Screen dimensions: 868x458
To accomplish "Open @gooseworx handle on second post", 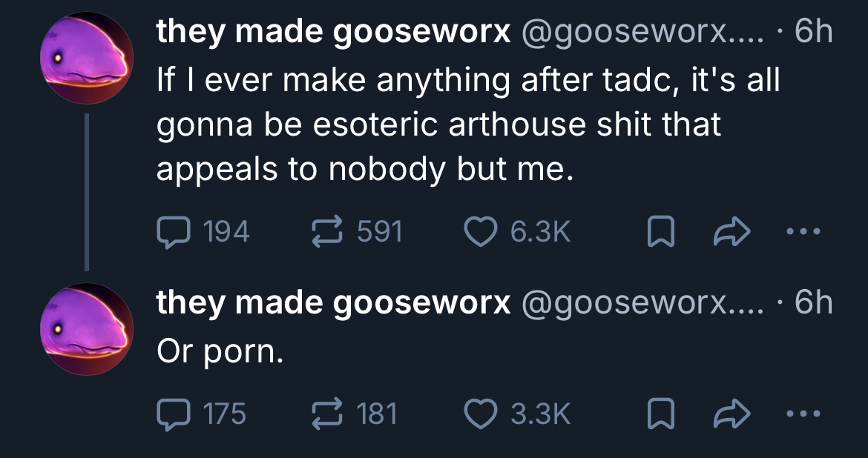I will 642,302.
